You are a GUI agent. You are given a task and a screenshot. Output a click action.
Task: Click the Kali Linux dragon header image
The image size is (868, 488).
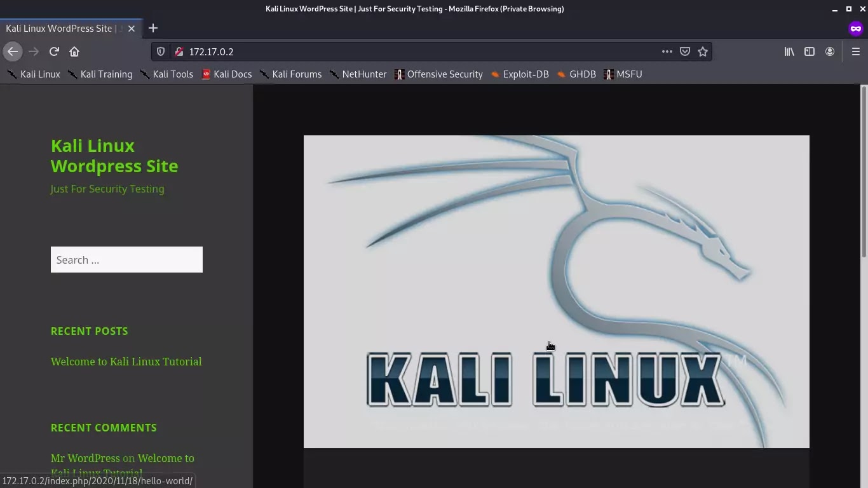[x=557, y=292]
